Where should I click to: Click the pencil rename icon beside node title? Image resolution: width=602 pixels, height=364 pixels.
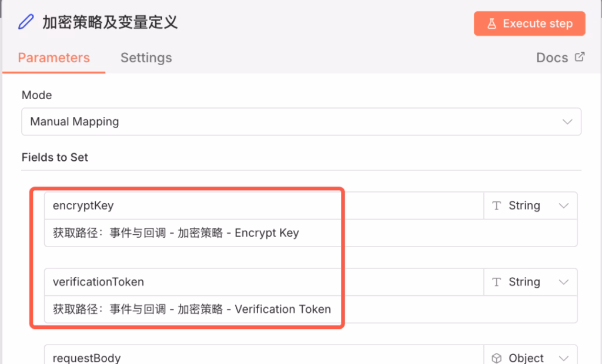(x=26, y=23)
